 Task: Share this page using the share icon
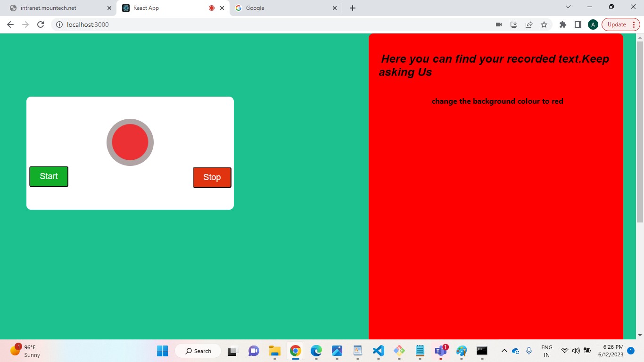point(529,25)
